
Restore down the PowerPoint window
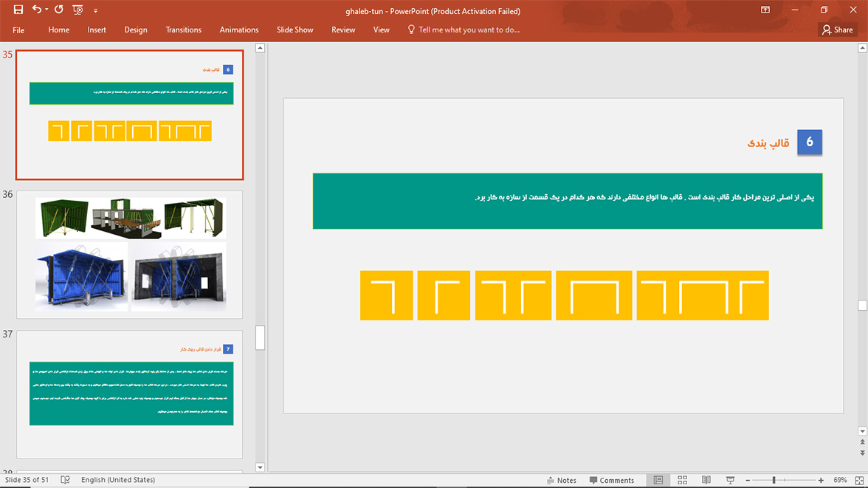point(824,10)
